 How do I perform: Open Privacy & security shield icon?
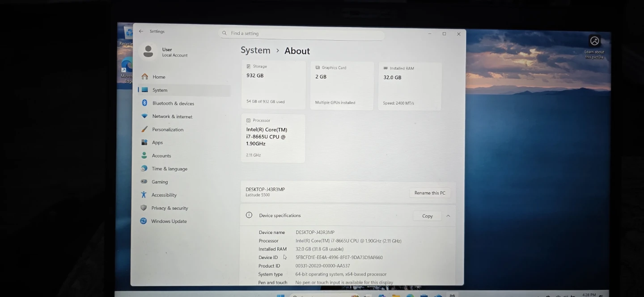click(144, 208)
